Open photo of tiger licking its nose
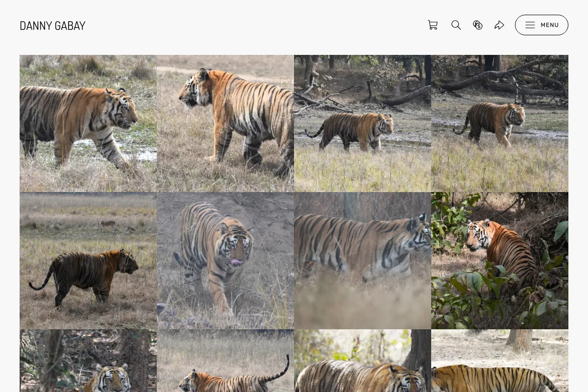The height and width of the screenshot is (392, 588). click(225, 261)
